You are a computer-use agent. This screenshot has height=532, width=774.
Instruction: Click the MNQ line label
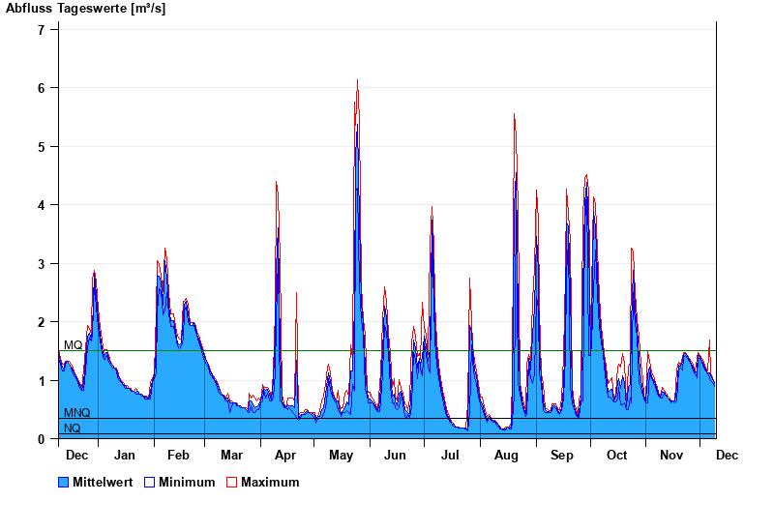coord(76,413)
